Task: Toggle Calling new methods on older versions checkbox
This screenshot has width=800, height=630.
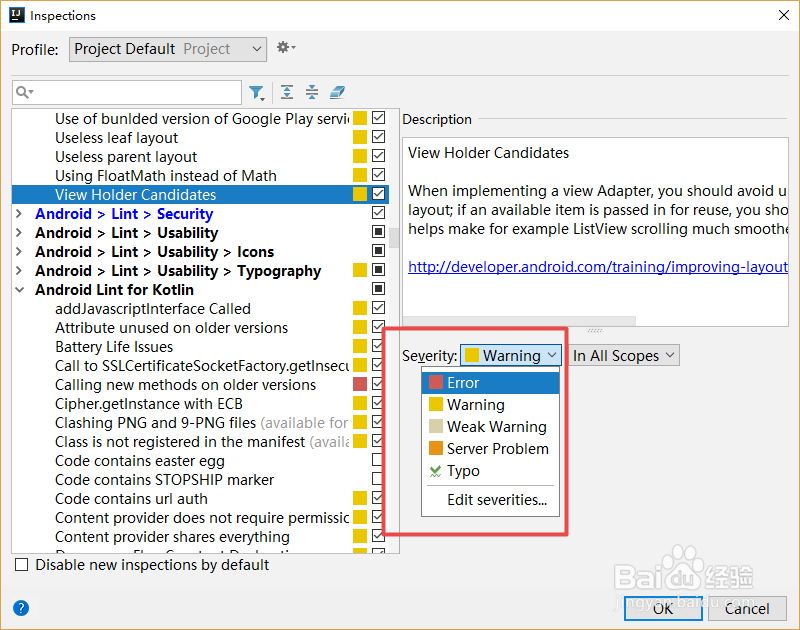Action: (378, 384)
